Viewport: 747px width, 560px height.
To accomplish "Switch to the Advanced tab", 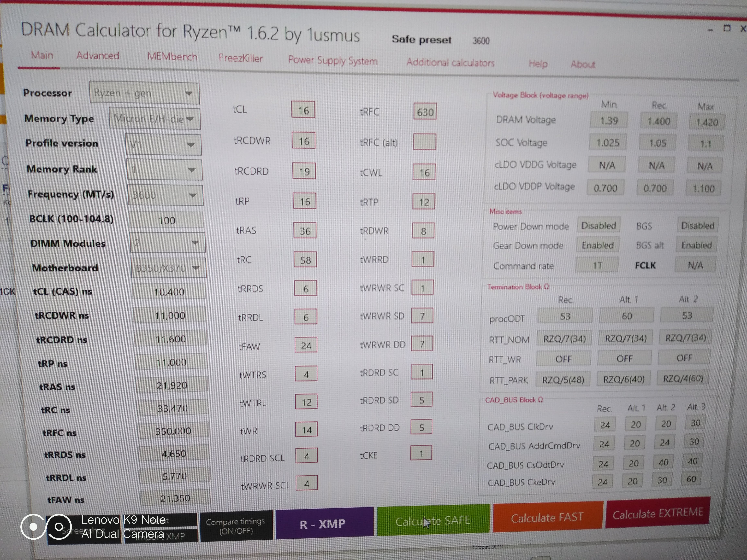I will point(98,56).
